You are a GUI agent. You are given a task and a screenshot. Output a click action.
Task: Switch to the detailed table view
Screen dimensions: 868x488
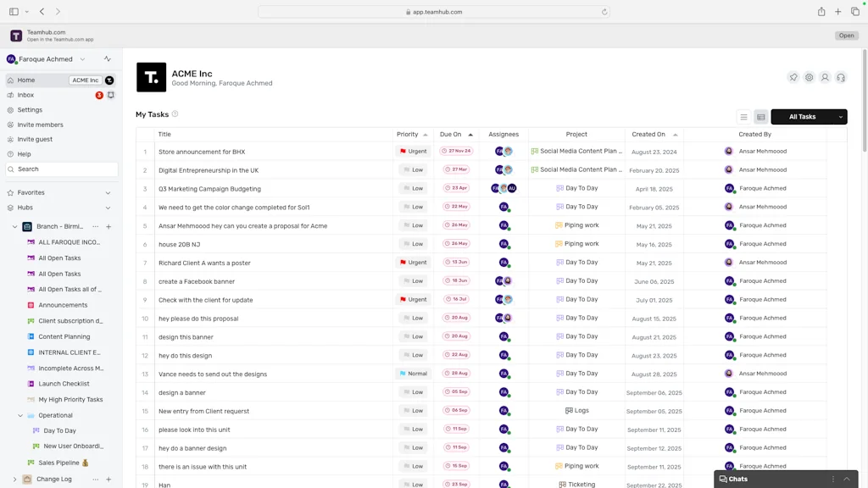(759, 116)
